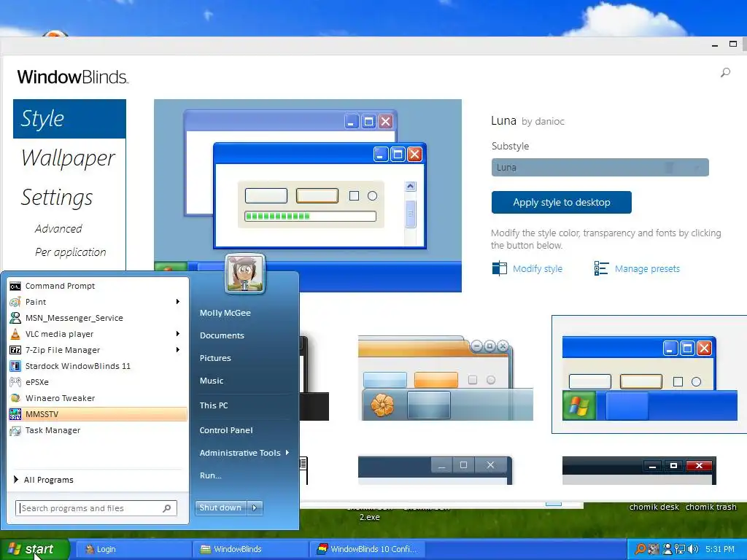Viewport: 747px width, 560px height.
Task: Open Advanced settings
Action: click(x=58, y=228)
